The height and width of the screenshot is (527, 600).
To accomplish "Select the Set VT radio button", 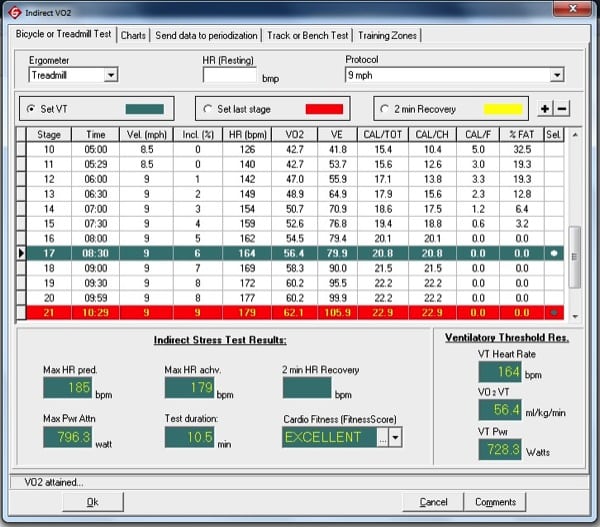I will click(x=31, y=109).
